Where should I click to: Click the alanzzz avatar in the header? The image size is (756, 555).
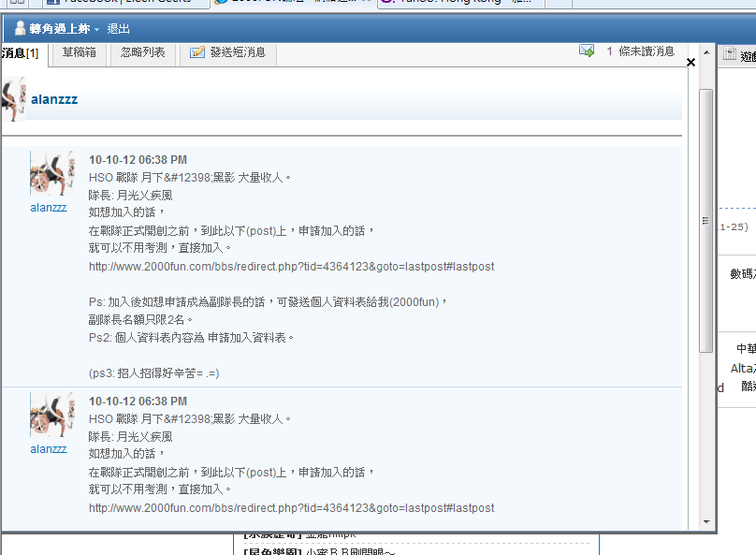point(13,99)
